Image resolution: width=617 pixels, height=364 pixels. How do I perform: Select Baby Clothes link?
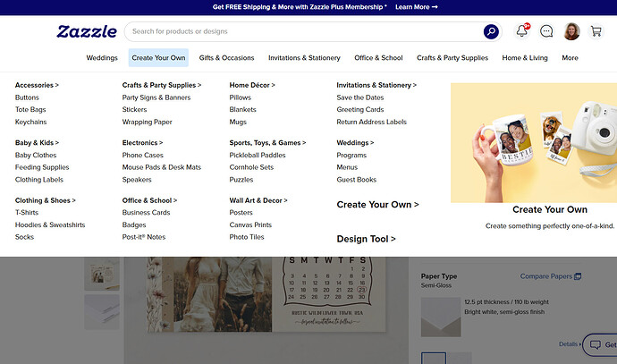click(36, 155)
